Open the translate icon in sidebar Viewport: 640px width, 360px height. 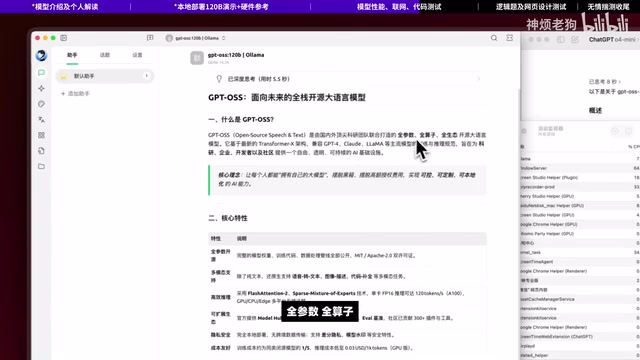(41, 120)
